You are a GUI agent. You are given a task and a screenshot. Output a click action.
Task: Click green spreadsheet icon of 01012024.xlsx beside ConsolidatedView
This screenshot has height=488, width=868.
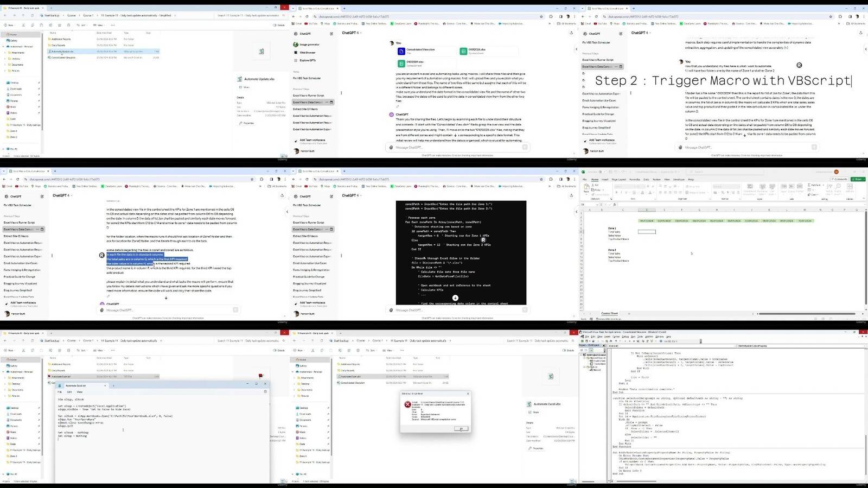click(x=463, y=51)
